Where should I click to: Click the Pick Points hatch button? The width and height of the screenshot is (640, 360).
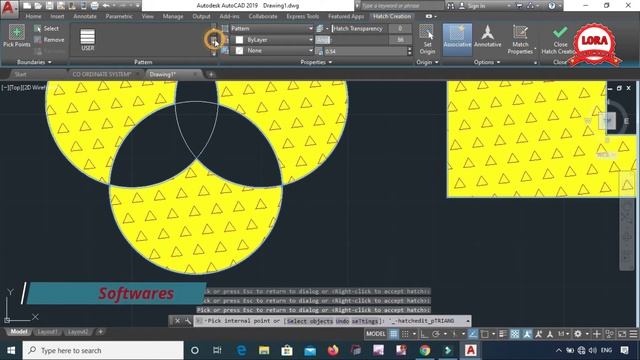17,36
